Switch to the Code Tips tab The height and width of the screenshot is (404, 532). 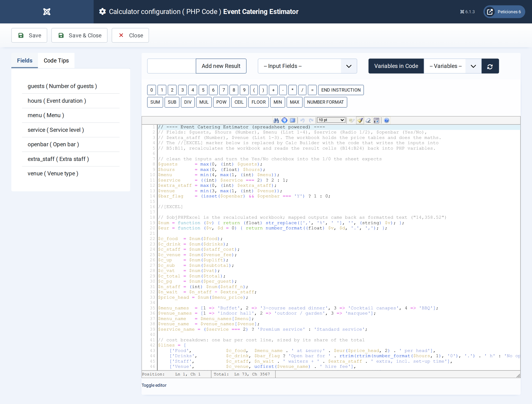tap(56, 61)
